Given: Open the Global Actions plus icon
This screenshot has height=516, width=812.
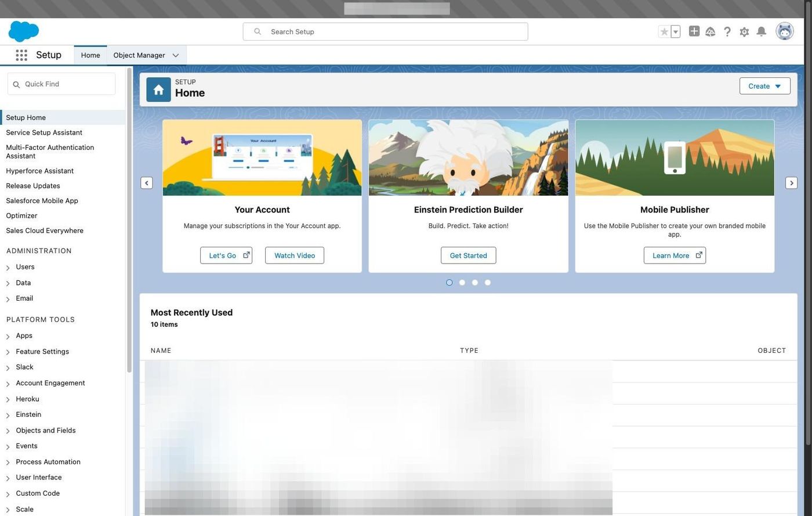Looking at the screenshot, I should tap(694, 31).
